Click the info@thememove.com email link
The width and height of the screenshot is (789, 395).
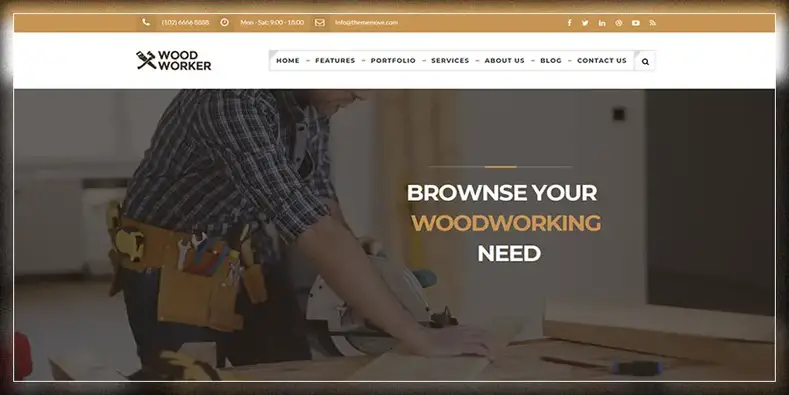pos(366,23)
